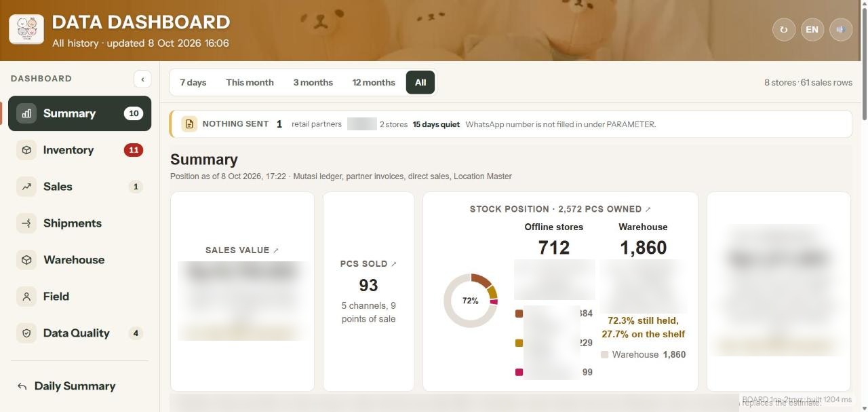Collapse the Dashboard sidebar
868x412 pixels.
click(142, 79)
